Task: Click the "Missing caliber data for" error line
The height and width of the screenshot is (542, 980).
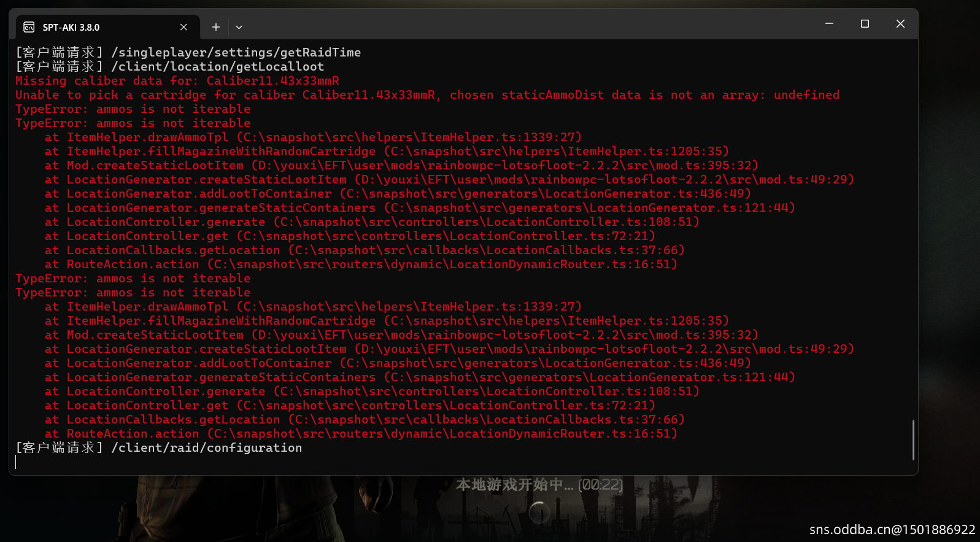Action: coord(177,81)
